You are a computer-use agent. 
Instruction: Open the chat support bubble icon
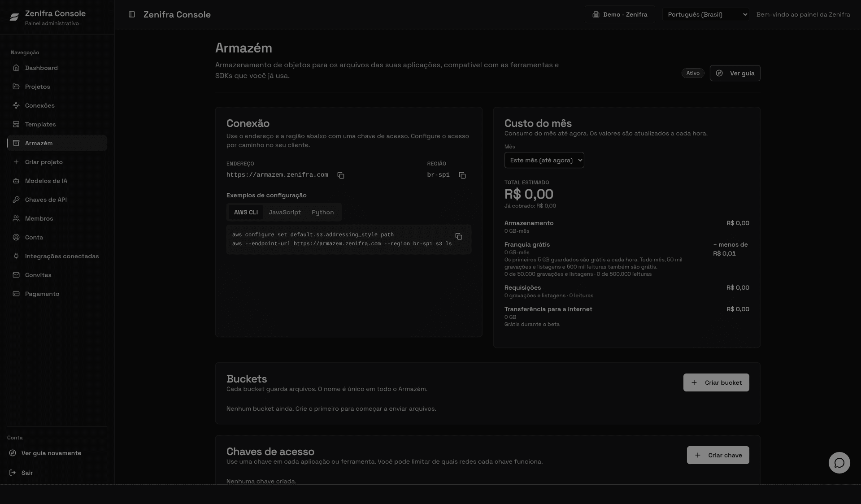(x=839, y=463)
